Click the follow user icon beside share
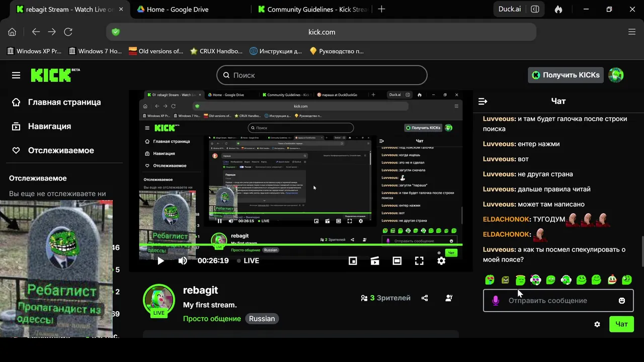The image size is (644, 362). tap(449, 298)
